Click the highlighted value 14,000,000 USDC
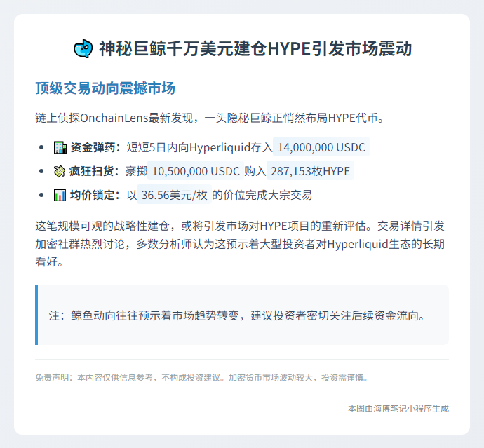This screenshot has width=484, height=448. coord(321,147)
